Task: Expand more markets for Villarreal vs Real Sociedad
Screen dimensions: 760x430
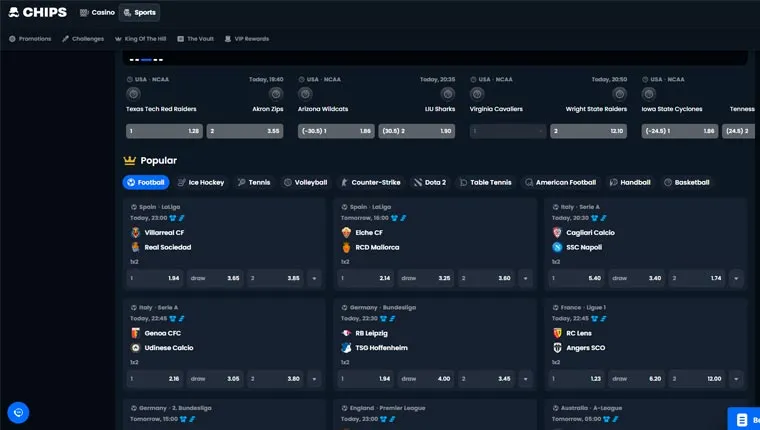Action: (314, 278)
